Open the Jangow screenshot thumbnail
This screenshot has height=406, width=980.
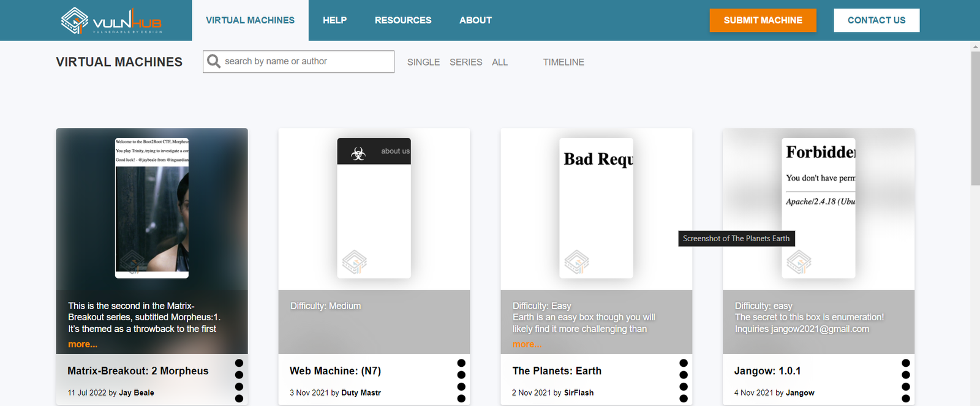818,208
